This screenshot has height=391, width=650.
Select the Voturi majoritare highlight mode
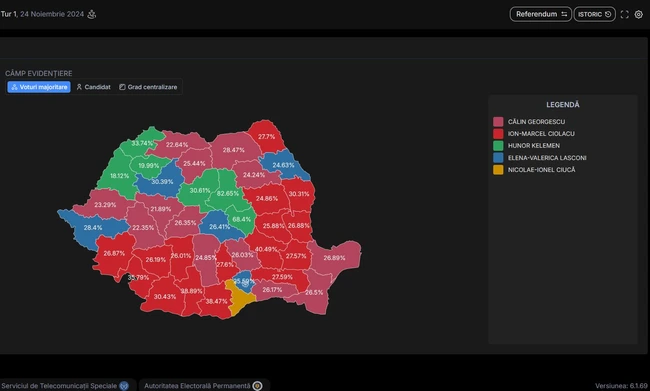[39, 87]
